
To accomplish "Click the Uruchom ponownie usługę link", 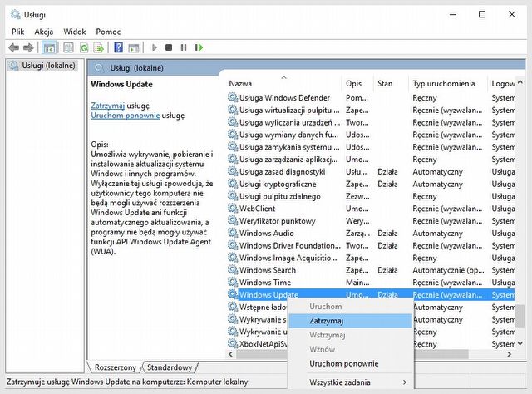I will coord(126,116).
